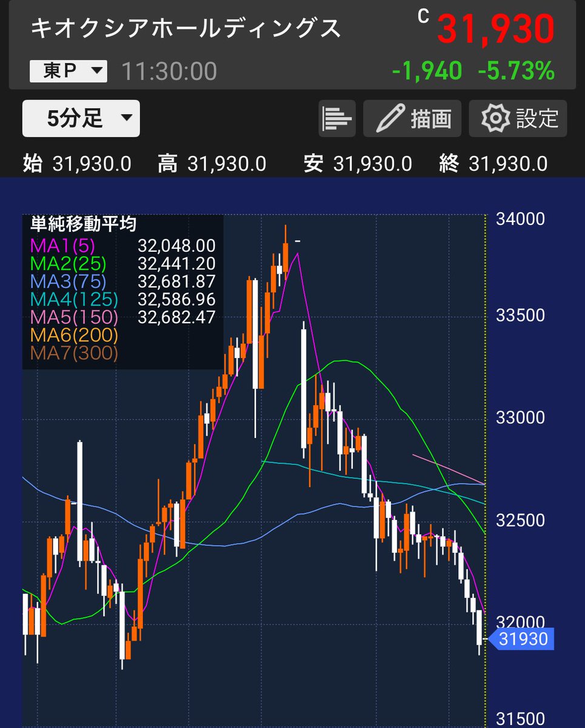
Task: Click the 高 high price value
Action: point(227,163)
